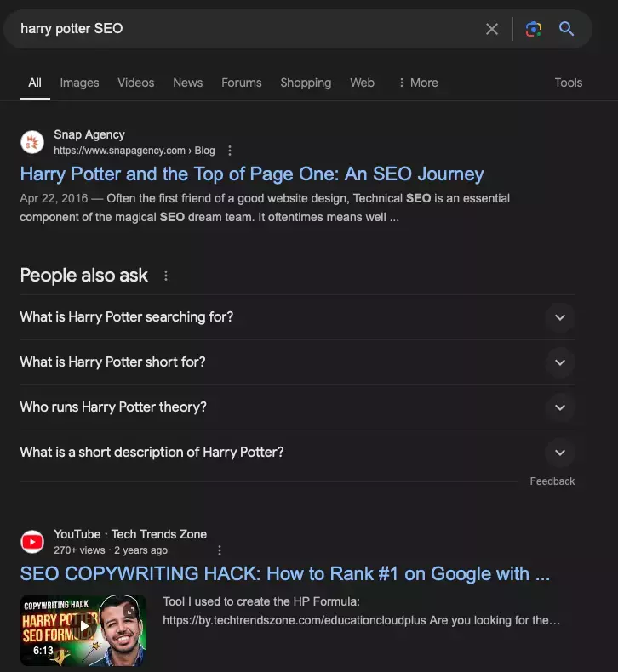Open Google Lens image search icon
Viewport: 618px width, 672px height.
coord(534,29)
